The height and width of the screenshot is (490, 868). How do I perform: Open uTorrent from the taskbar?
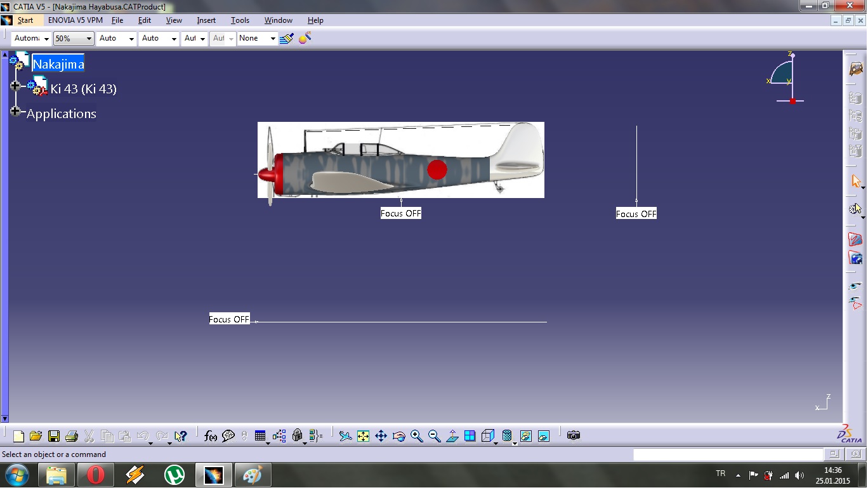pos(174,475)
